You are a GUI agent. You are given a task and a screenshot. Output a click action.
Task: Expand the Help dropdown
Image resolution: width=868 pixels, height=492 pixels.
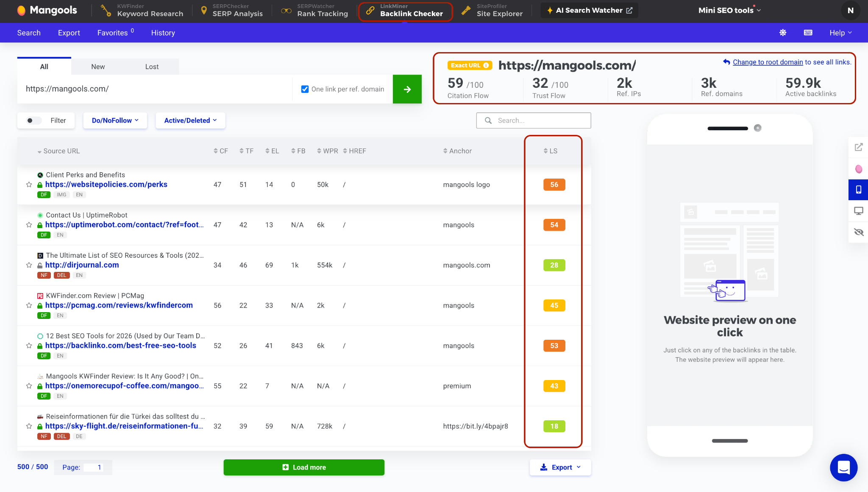(840, 33)
